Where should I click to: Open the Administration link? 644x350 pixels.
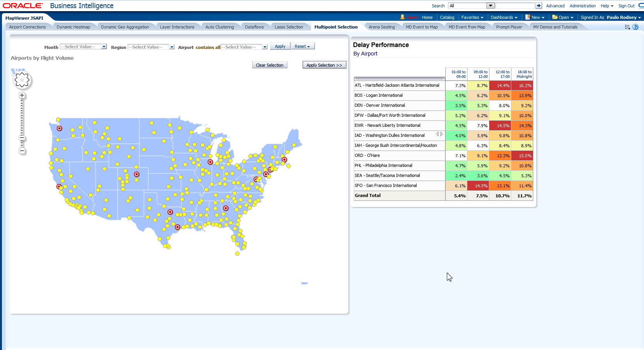583,6
